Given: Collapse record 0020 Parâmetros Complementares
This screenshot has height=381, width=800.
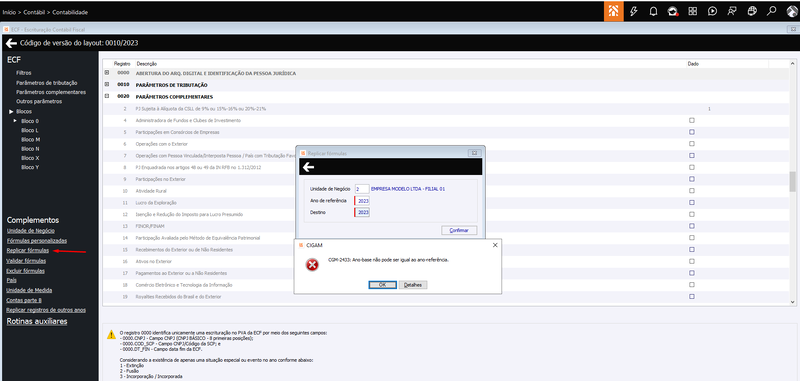Looking at the screenshot, I should 107,96.
